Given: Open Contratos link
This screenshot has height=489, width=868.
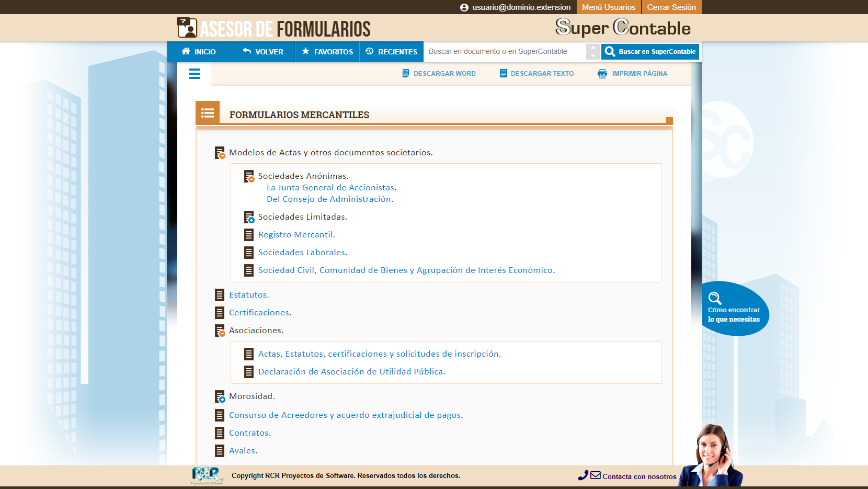Looking at the screenshot, I should (x=249, y=433).
